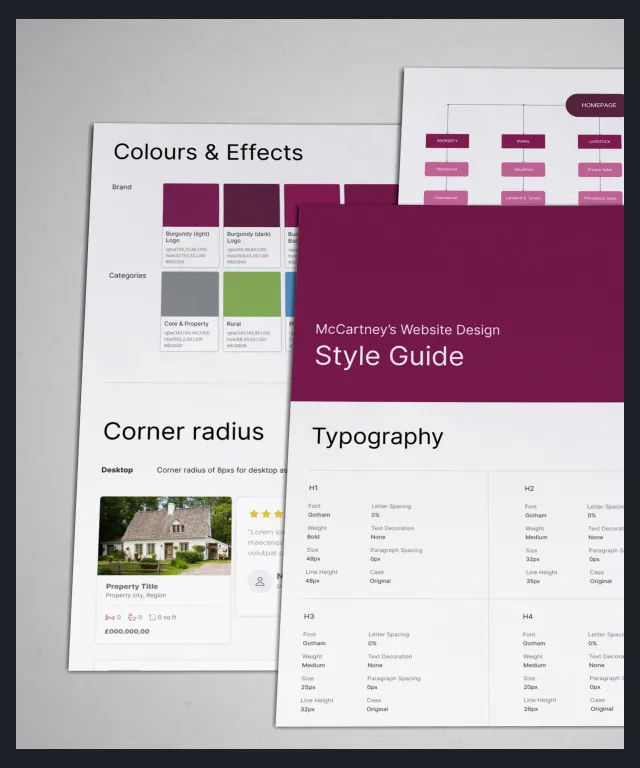Click the LIVESTOCK node in the sitemap

point(599,142)
